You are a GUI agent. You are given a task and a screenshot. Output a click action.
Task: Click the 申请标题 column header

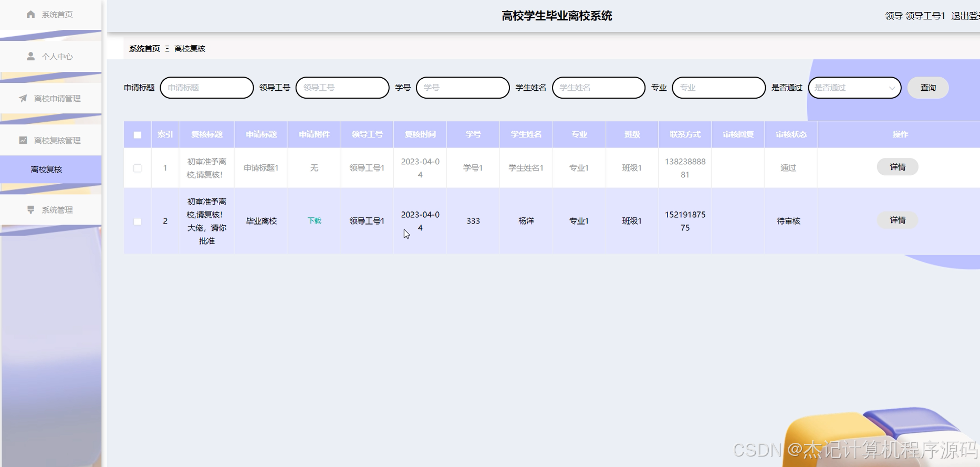(x=261, y=134)
